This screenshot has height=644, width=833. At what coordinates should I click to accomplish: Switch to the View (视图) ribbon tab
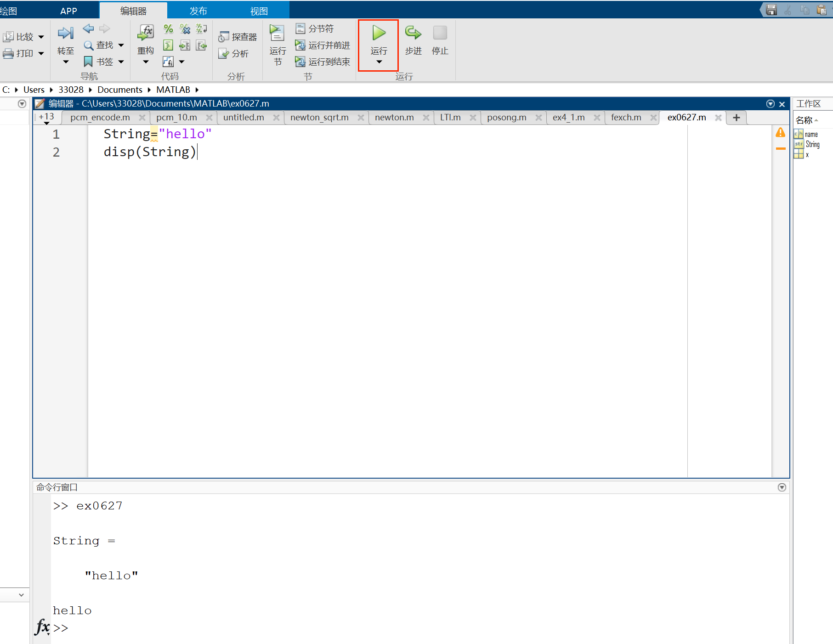pos(259,11)
